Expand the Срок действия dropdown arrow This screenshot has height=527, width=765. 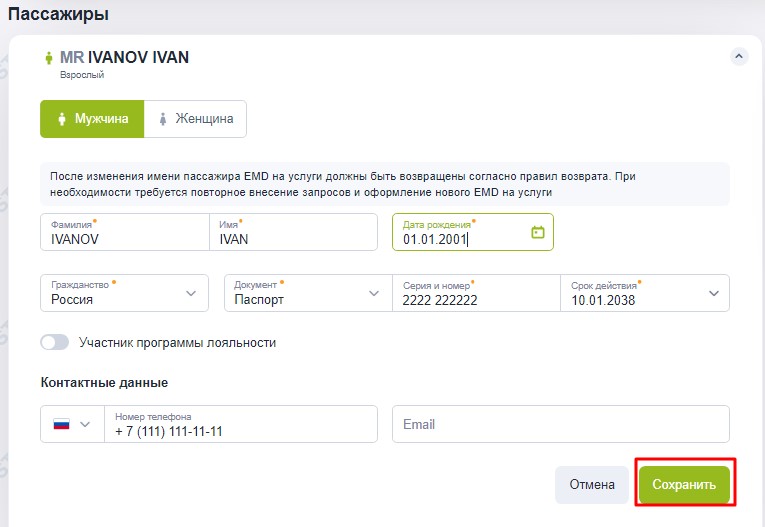714,293
